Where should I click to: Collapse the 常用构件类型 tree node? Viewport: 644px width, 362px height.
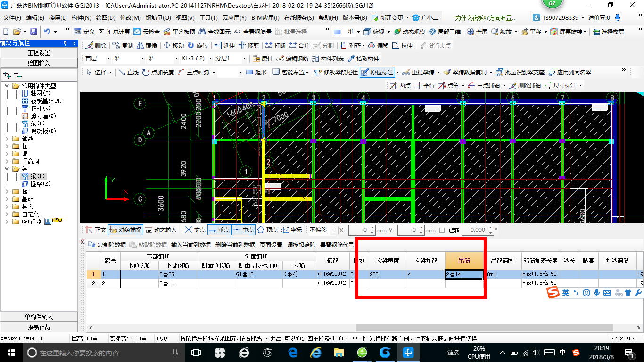[7, 86]
